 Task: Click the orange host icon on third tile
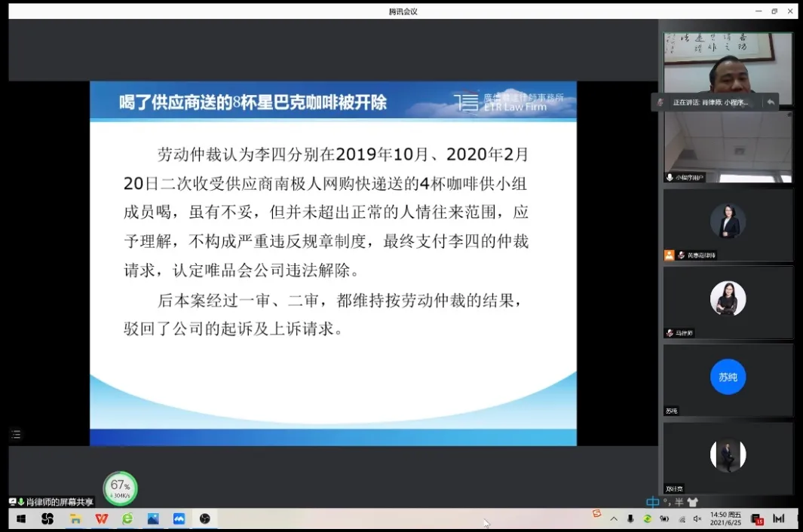coord(670,255)
